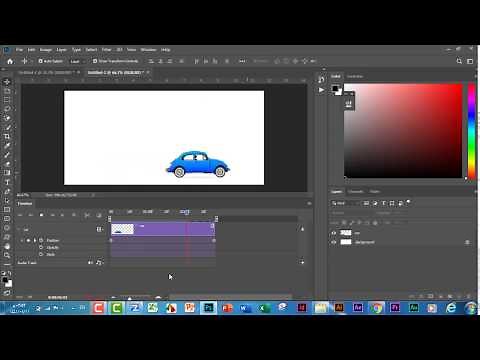Step to previous frame in Timeline
Image resolution: width=480 pixels, height=360 pixels.
31,215
